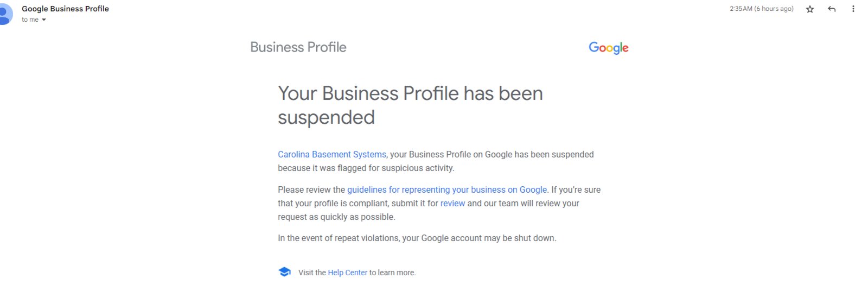Click the "repeat violations" warning sentence
Viewport: 868px width, 291px height.
tap(417, 238)
